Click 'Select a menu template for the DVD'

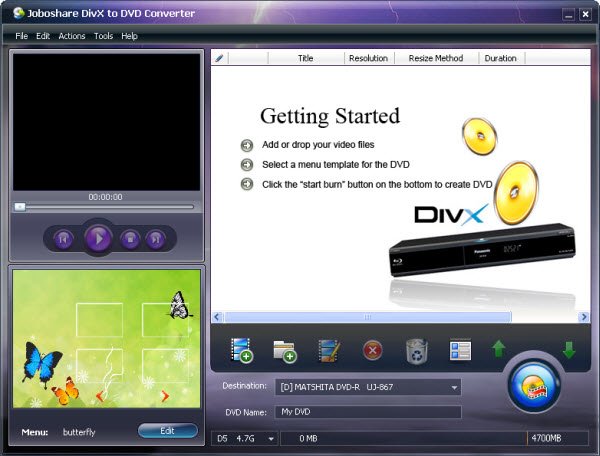click(x=336, y=164)
